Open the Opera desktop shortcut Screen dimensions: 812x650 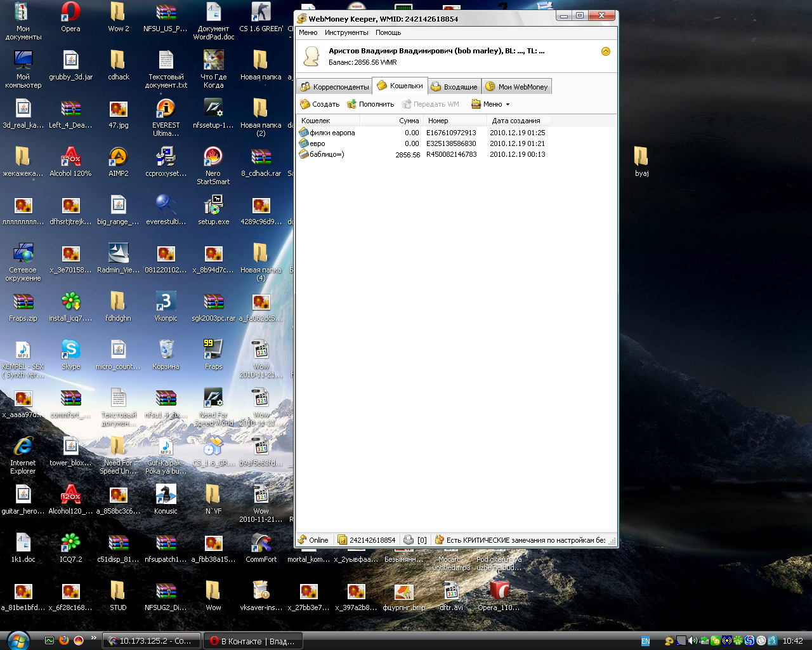point(70,18)
